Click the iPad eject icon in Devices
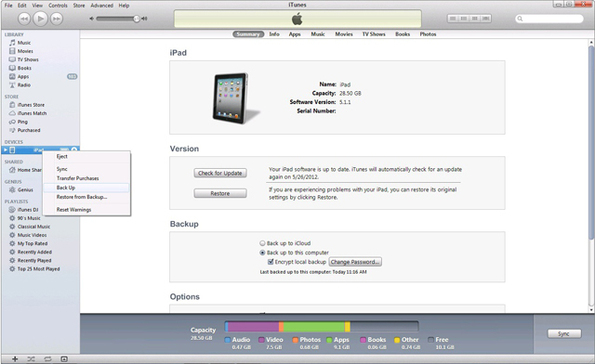The image size is (595, 364). [74, 149]
